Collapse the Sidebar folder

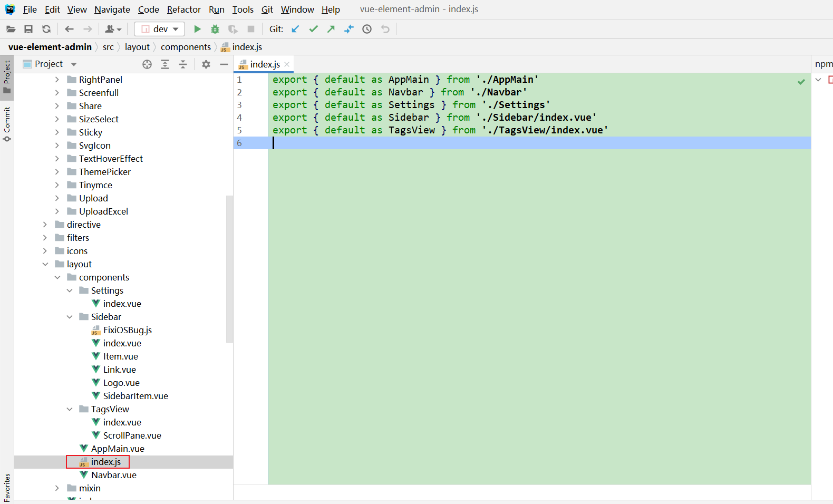point(69,317)
